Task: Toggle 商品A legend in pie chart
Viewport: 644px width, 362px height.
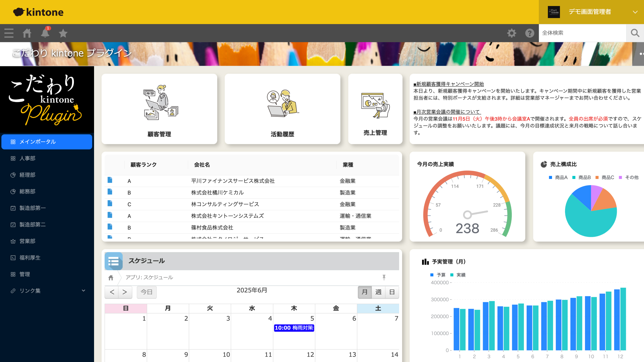Action: (x=558, y=177)
